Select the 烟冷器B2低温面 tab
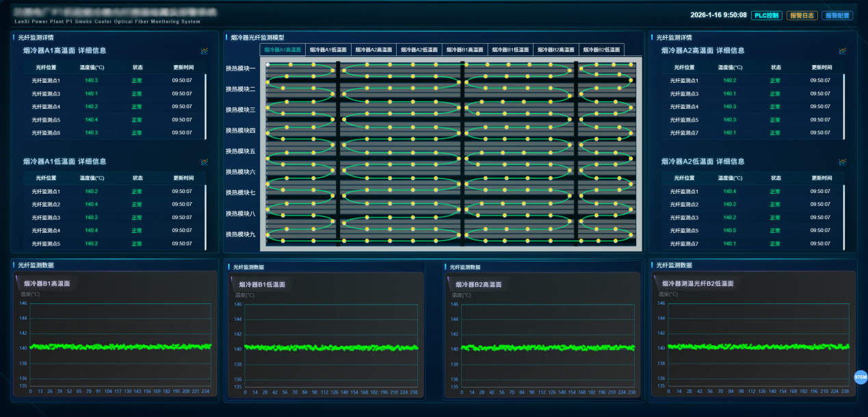The width and height of the screenshot is (868, 417). [x=601, y=50]
